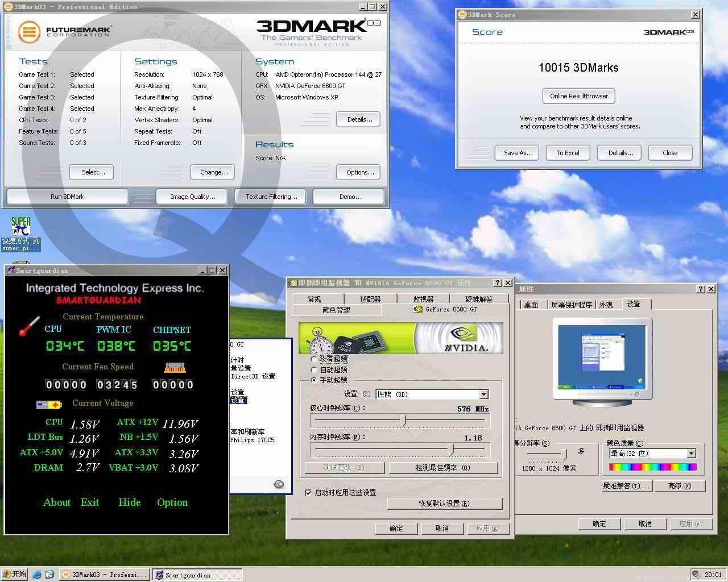Open system Details in 3DMark03 main window
The height and width of the screenshot is (582, 728).
click(359, 119)
